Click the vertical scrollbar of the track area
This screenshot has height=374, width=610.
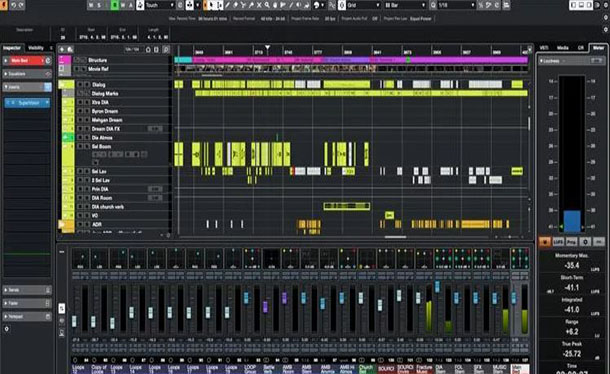529,124
